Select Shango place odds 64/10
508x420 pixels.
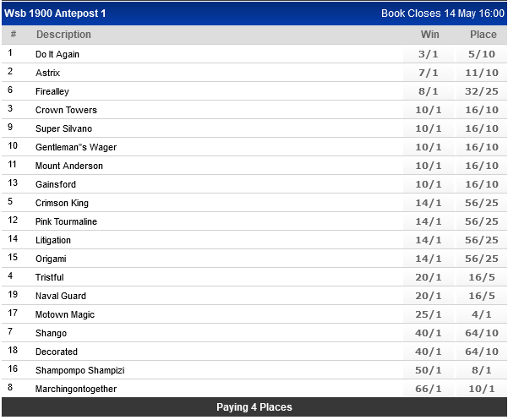point(483,333)
